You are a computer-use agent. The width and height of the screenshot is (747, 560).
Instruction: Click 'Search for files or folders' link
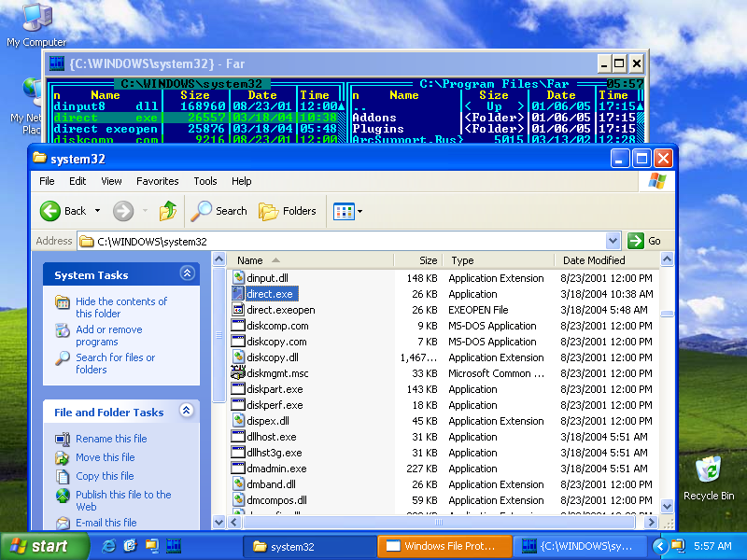point(115,363)
